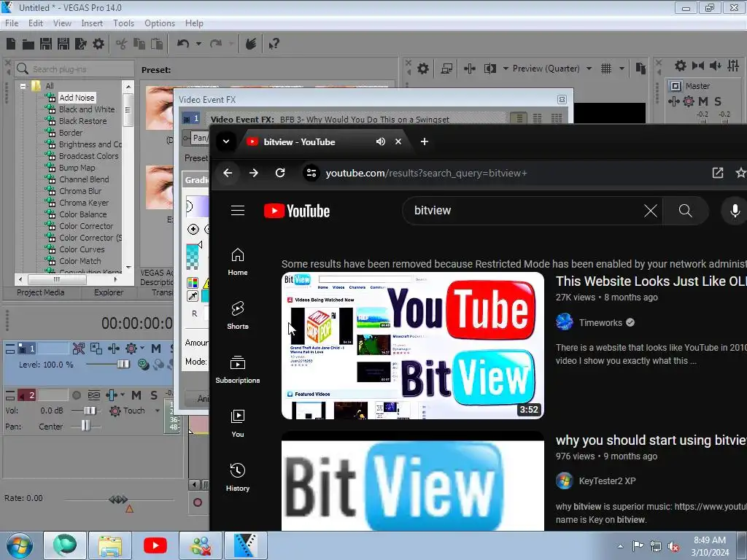
Task: Switch to Project Media tab
Action: tap(41, 292)
